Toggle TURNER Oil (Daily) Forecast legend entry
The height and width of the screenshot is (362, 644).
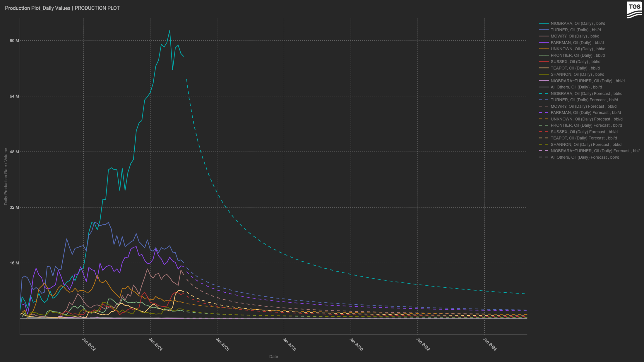584,100
